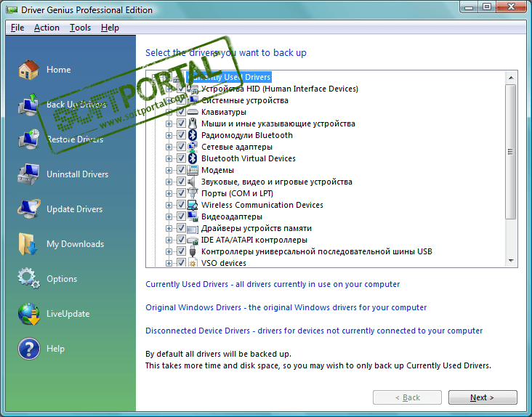This screenshot has width=532, height=417.
Task: Open My Downloads sidebar label
Action: pyautogui.click(x=76, y=244)
